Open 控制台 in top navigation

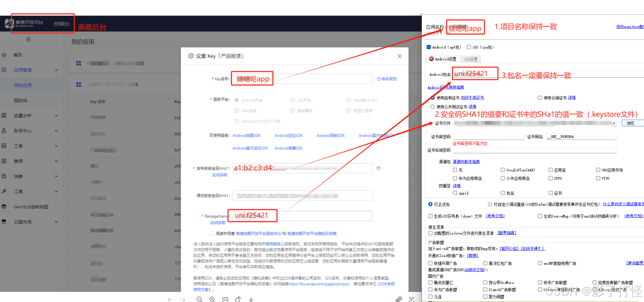pyautogui.click(x=61, y=24)
